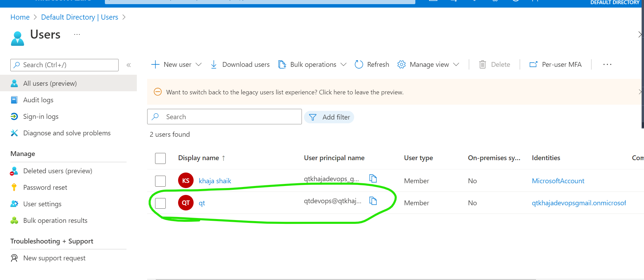Click the Sign-in logs icon

pyautogui.click(x=14, y=116)
